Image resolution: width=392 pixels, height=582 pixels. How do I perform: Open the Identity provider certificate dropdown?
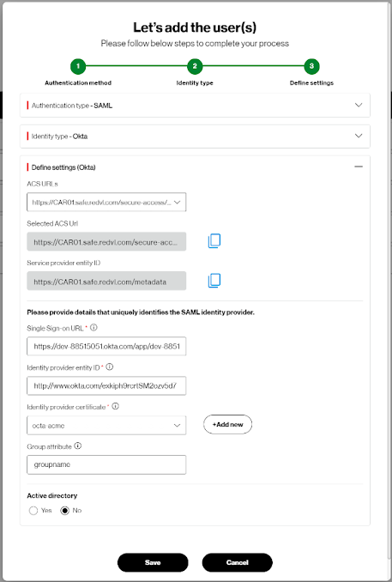coord(106,426)
